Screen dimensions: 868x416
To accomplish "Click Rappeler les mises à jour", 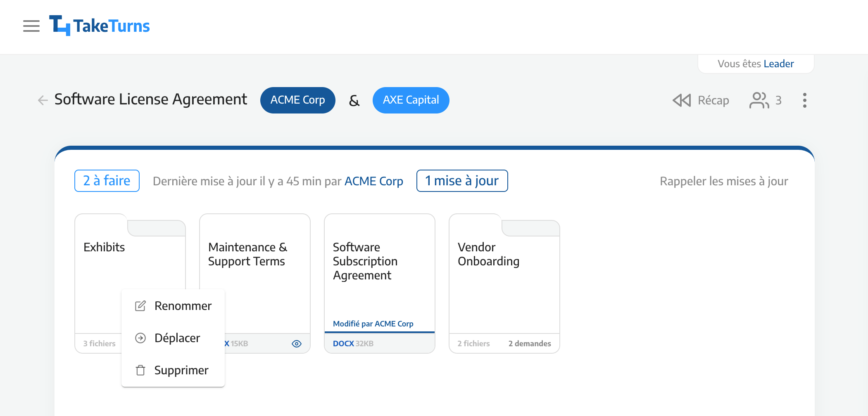I will coord(724,181).
